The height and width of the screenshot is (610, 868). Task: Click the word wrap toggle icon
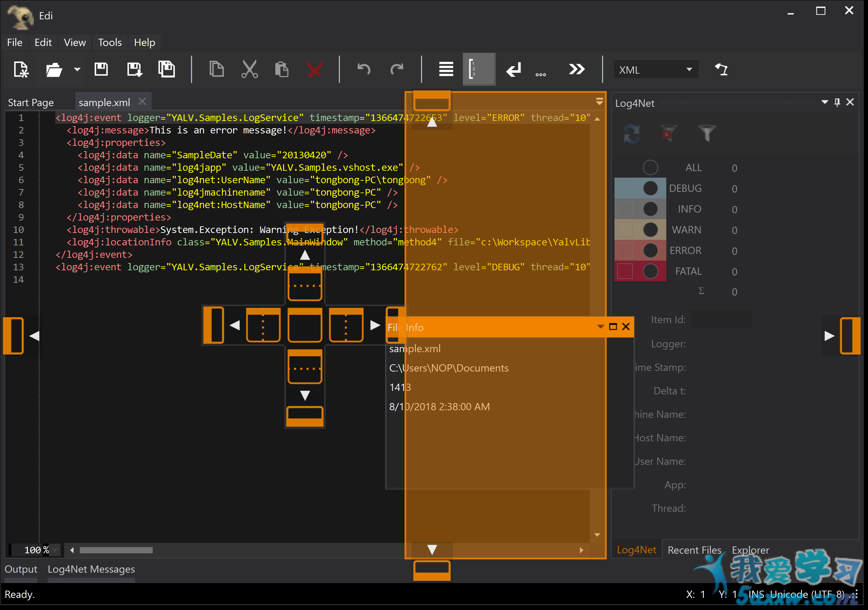[x=514, y=69]
